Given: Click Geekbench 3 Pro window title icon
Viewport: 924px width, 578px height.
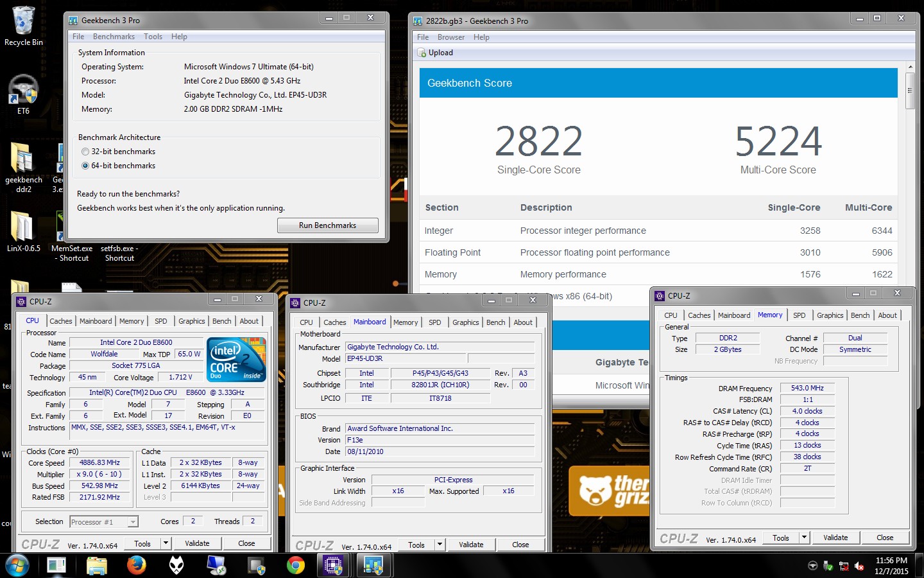Looking at the screenshot, I should [x=74, y=21].
